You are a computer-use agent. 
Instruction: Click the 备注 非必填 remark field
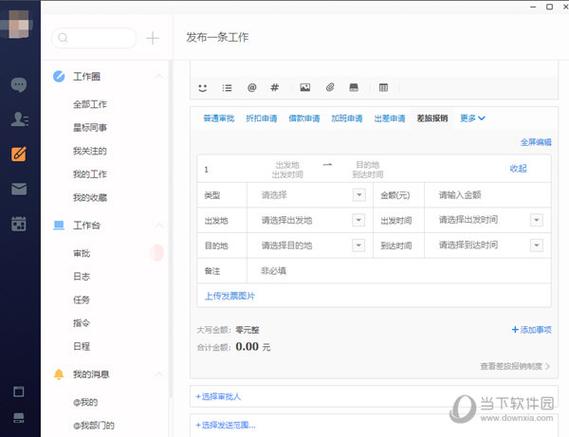(x=399, y=271)
